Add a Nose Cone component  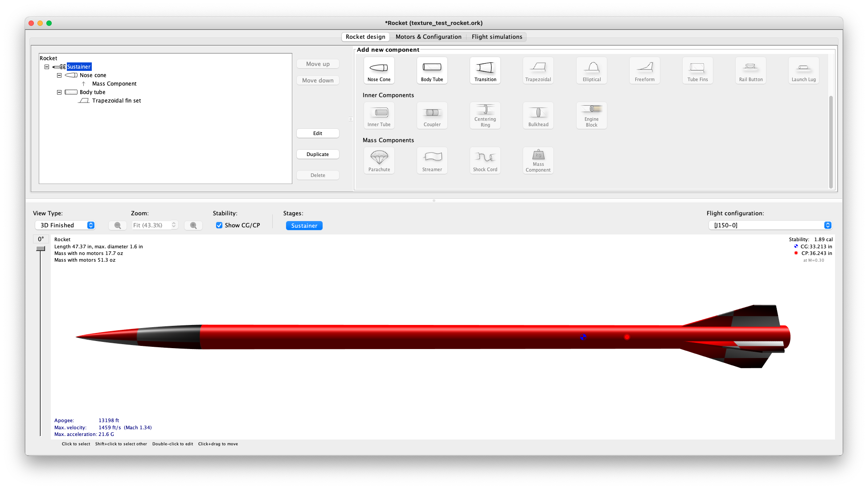click(x=378, y=70)
